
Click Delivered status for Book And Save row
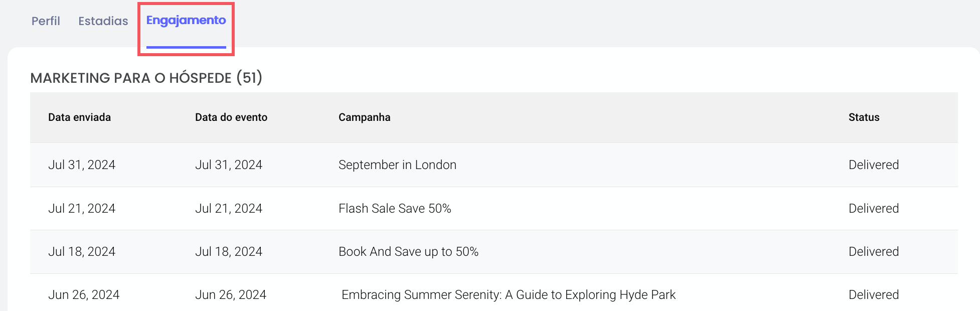pyautogui.click(x=874, y=252)
